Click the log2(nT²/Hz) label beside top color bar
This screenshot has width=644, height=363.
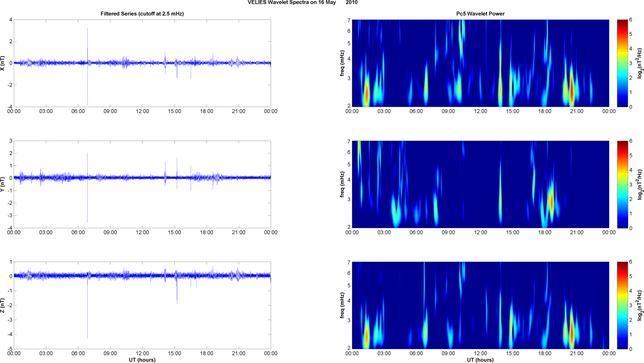coord(640,63)
